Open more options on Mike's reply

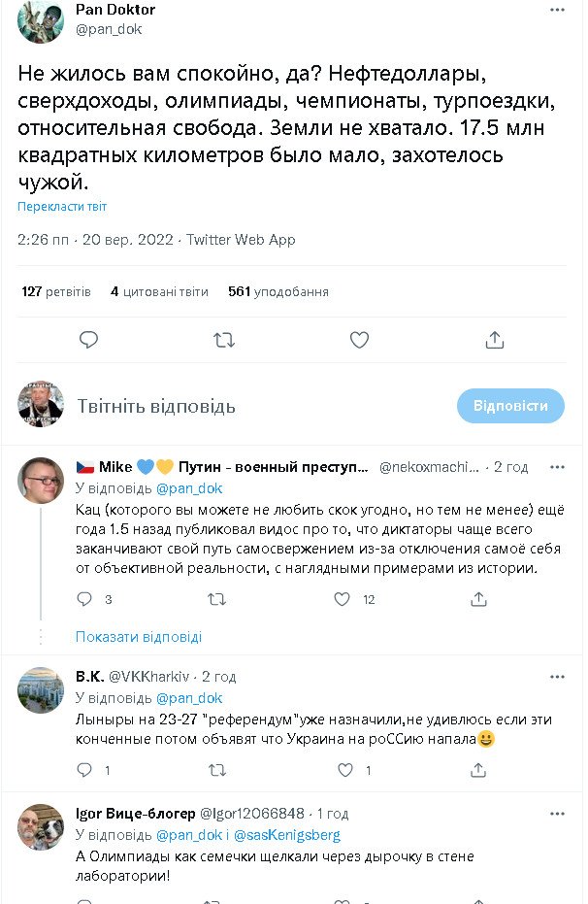coord(557,467)
